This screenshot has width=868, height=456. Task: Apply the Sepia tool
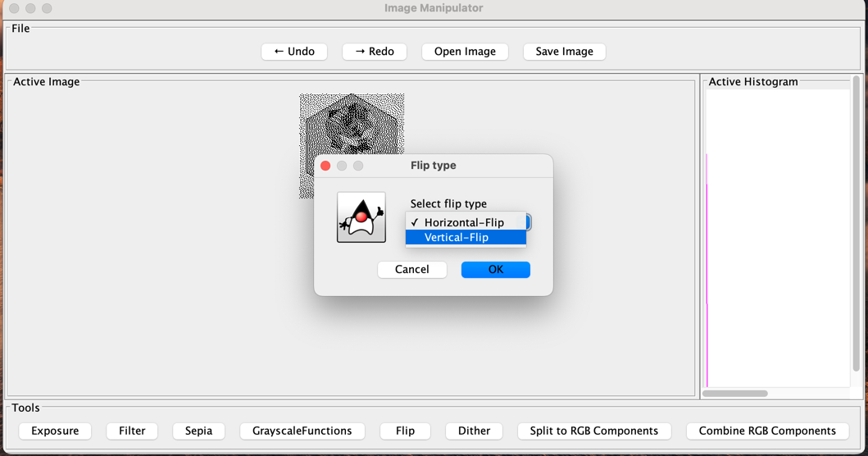click(198, 431)
